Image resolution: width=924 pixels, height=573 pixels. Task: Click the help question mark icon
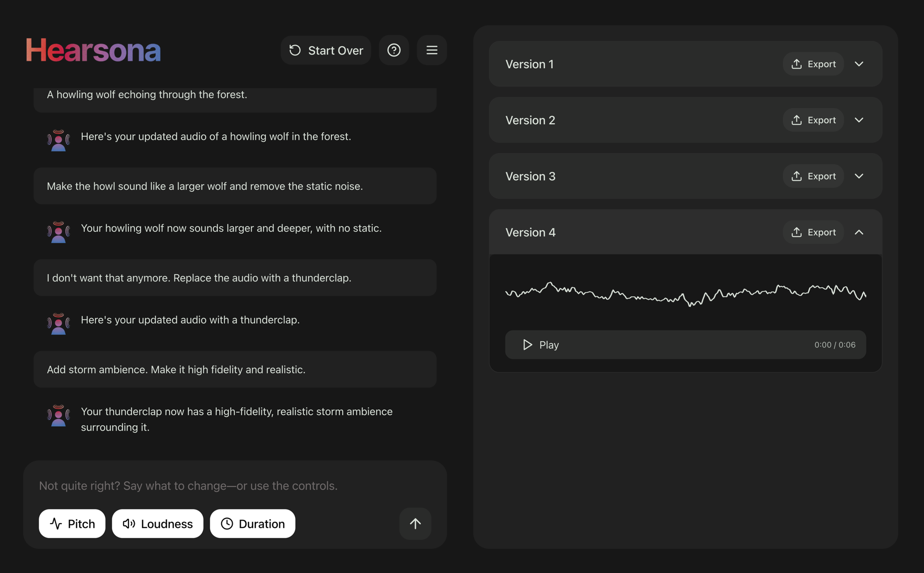point(394,50)
